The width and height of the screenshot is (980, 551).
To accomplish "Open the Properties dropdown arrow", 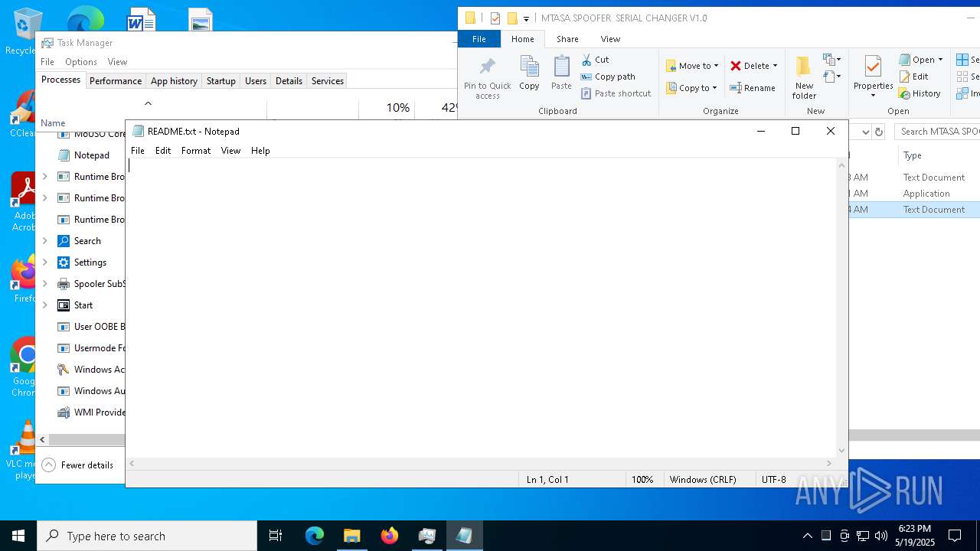I will coord(873,95).
